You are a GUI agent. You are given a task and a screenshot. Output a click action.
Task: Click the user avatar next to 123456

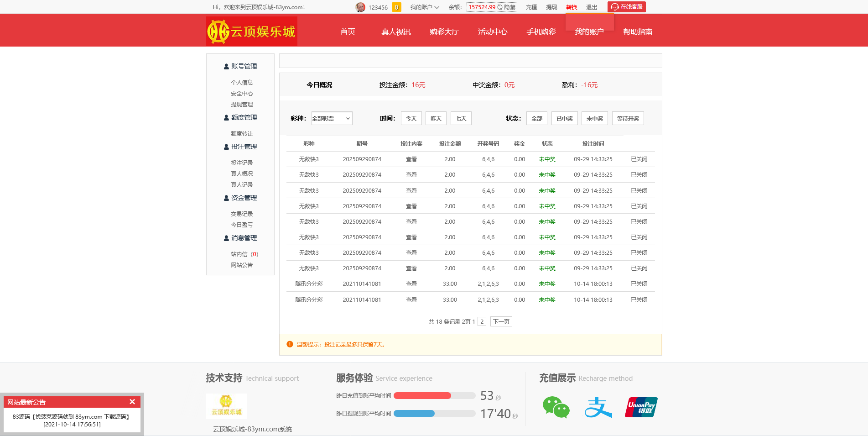click(x=360, y=7)
